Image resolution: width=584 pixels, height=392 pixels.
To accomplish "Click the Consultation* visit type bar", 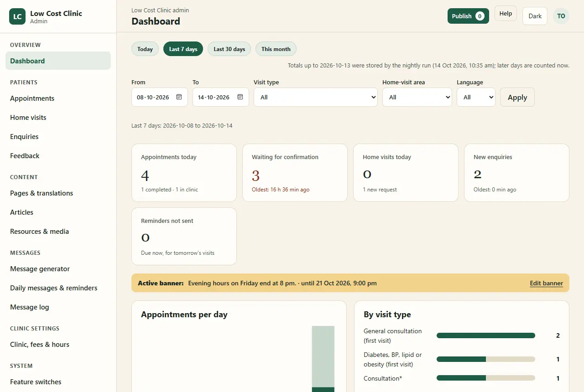I will pyautogui.click(x=485, y=378).
